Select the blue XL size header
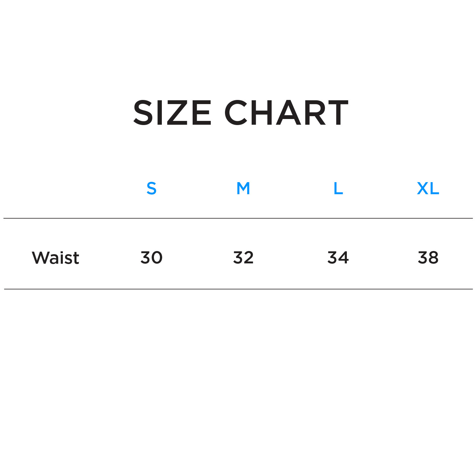Screen dimensions: 476x476 click(428, 188)
